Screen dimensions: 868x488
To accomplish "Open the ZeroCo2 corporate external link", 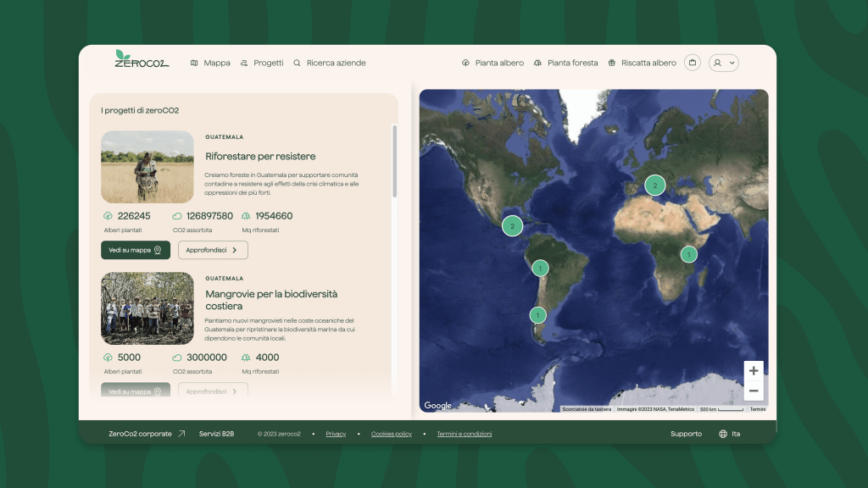I will pyautogui.click(x=147, y=434).
